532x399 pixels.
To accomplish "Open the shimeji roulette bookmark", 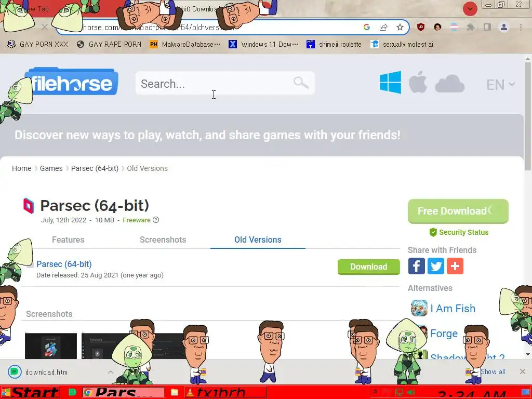I will tap(334, 44).
